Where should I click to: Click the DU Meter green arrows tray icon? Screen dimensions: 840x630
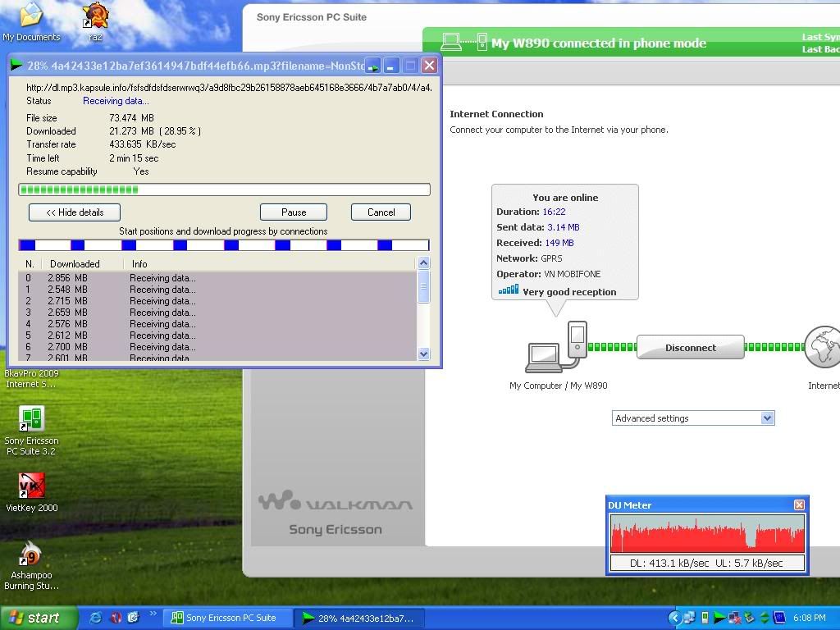[765, 618]
